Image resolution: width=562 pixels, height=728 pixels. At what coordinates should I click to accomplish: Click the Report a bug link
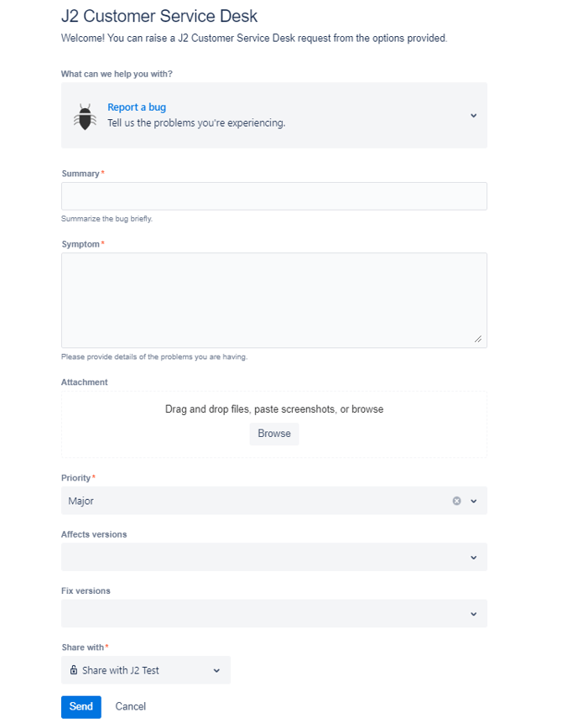[x=137, y=107]
